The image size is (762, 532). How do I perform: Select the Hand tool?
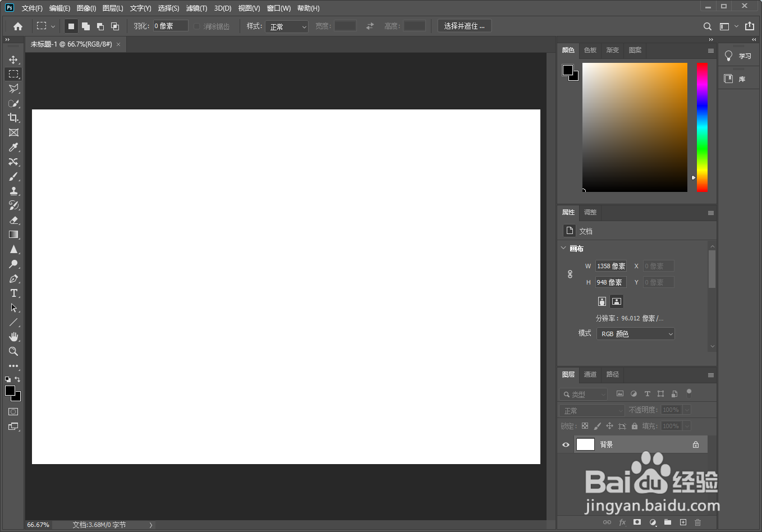pyautogui.click(x=13, y=337)
